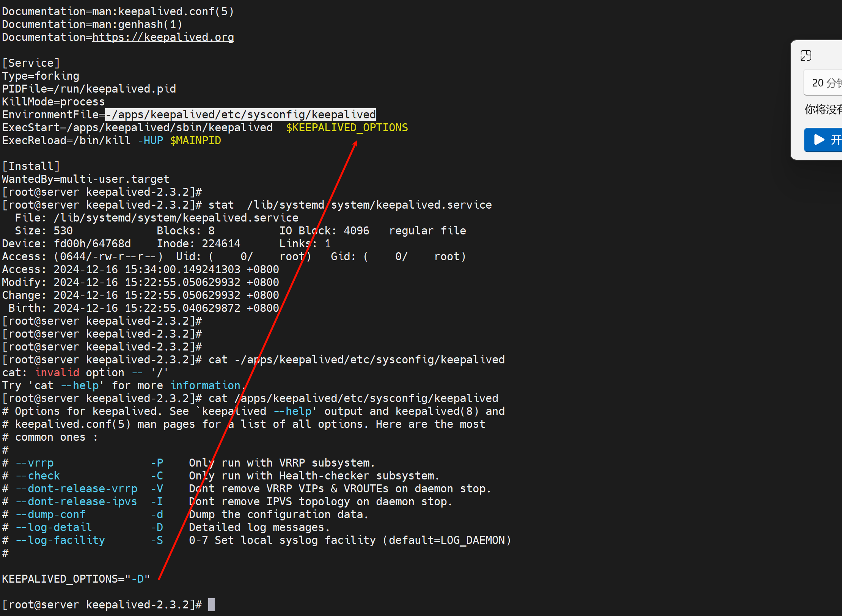Image resolution: width=842 pixels, height=616 pixels.
Task: Click the --log-detail option text
Action: coord(53,527)
